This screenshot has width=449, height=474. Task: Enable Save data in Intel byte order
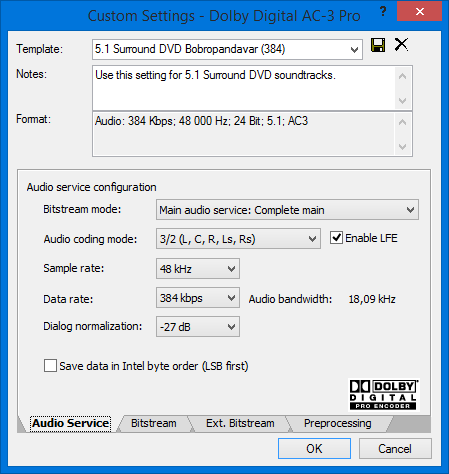[50, 366]
